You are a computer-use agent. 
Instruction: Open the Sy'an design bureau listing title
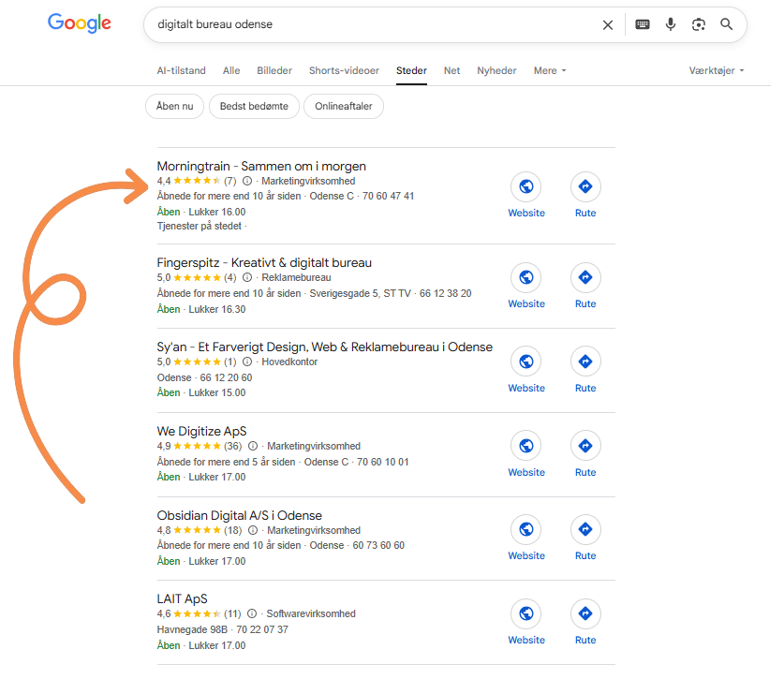[324, 347]
